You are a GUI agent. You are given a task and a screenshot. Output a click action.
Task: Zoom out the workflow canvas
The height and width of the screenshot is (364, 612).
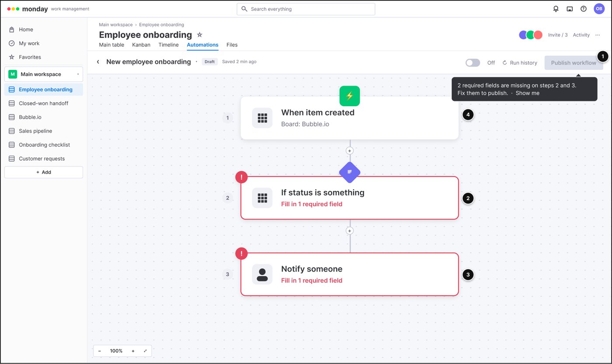[x=100, y=351]
